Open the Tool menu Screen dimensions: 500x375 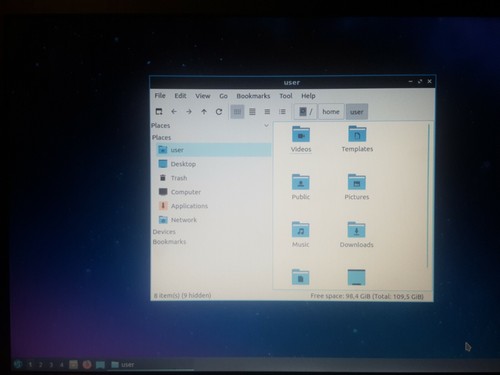(286, 96)
